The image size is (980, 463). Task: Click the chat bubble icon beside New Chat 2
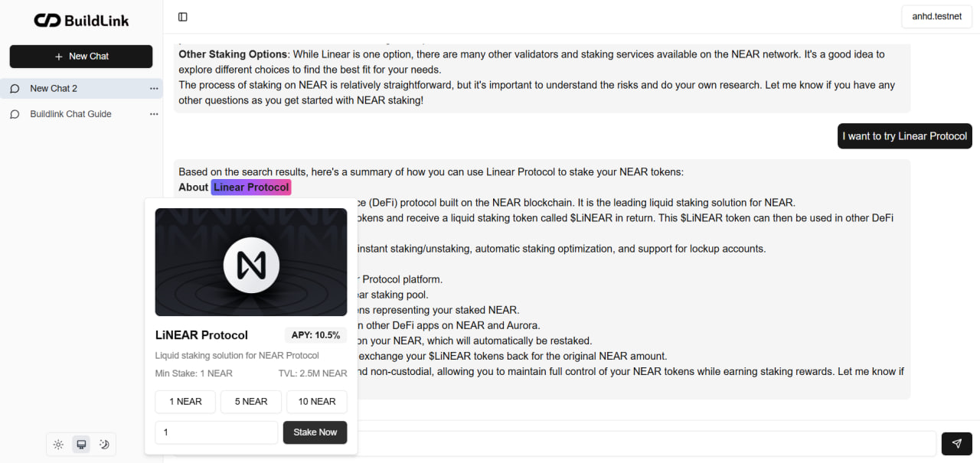tap(15, 89)
